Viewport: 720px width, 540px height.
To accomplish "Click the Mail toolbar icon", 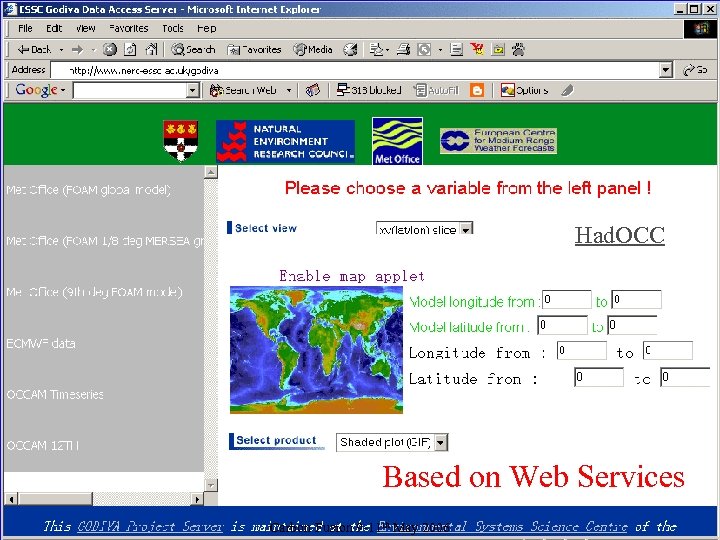I will (377, 49).
